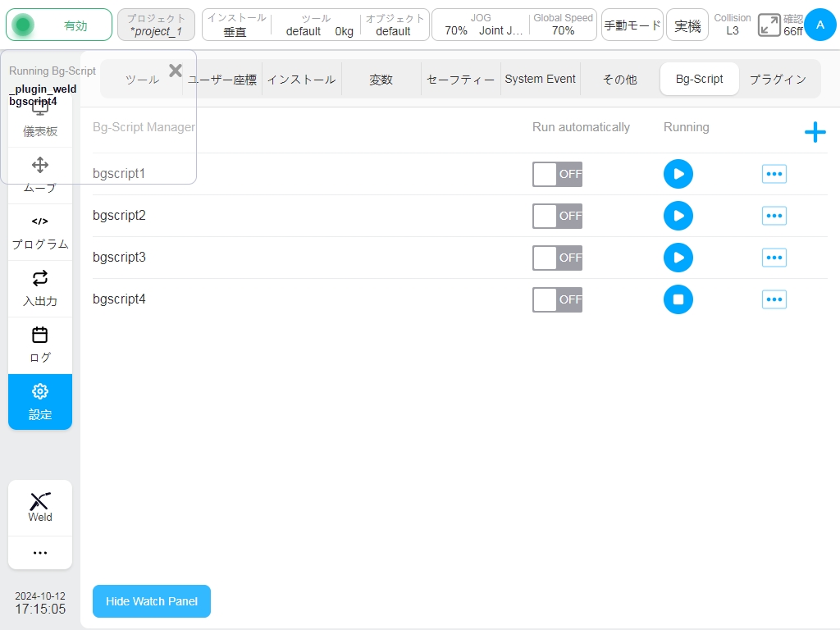The height and width of the screenshot is (630, 840).
Task: Open more options for bgscript1
Action: [x=774, y=174]
